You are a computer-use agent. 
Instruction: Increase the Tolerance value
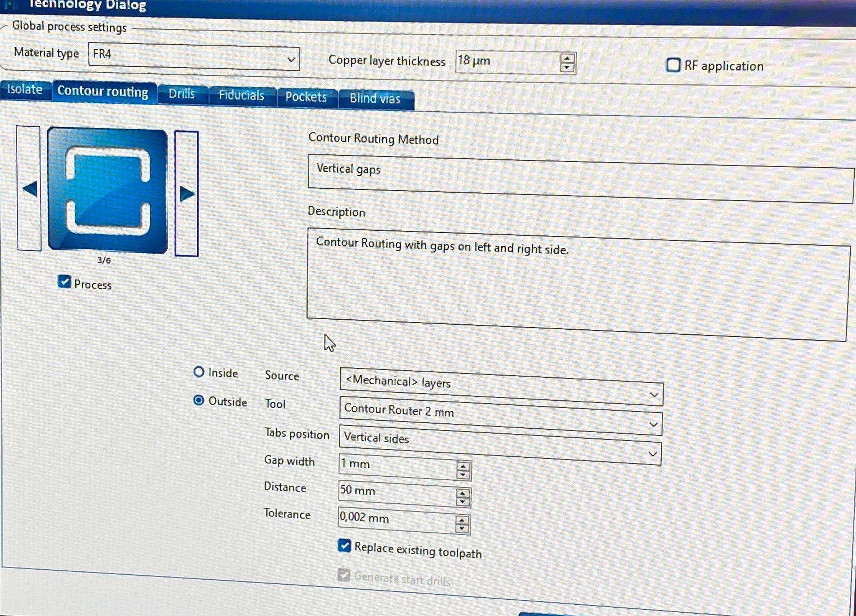click(462, 520)
